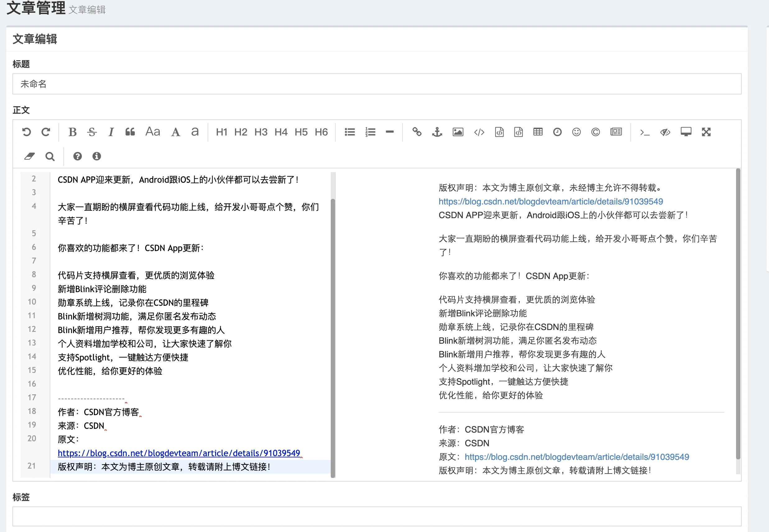The height and width of the screenshot is (532, 769).
Task: Open the blog.csdn.net article link in preview
Action: pyautogui.click(x=551, y=201)
